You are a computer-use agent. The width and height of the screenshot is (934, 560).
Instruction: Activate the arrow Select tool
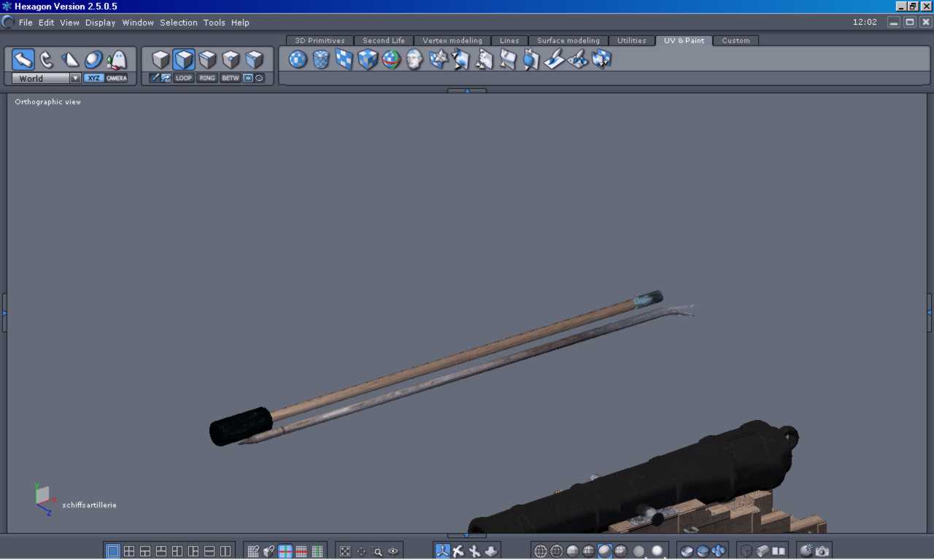pos(23,60)
